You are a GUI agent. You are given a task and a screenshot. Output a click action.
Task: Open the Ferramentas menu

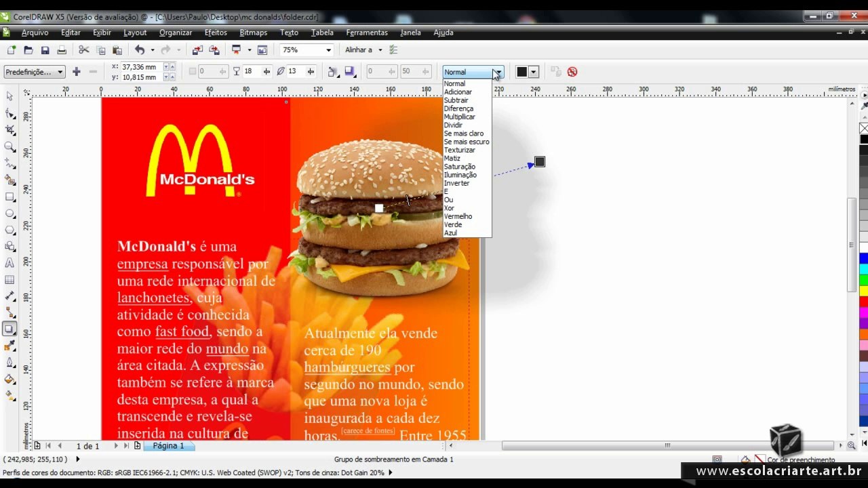coord(367,33)
